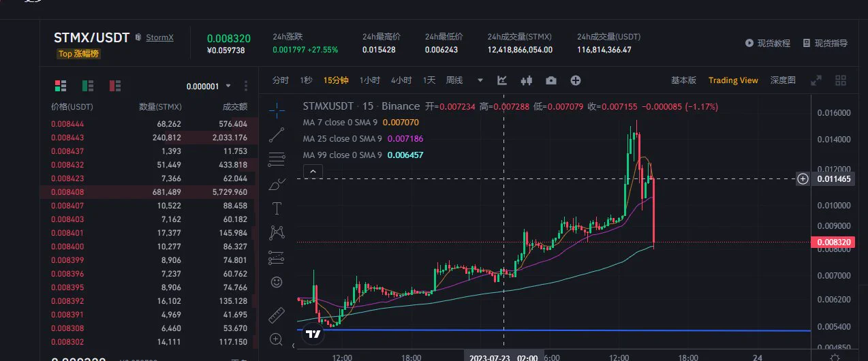Click the 0.008320 current price label
Image resolution: width=868 pixels, height=361 pixels.
833,242
